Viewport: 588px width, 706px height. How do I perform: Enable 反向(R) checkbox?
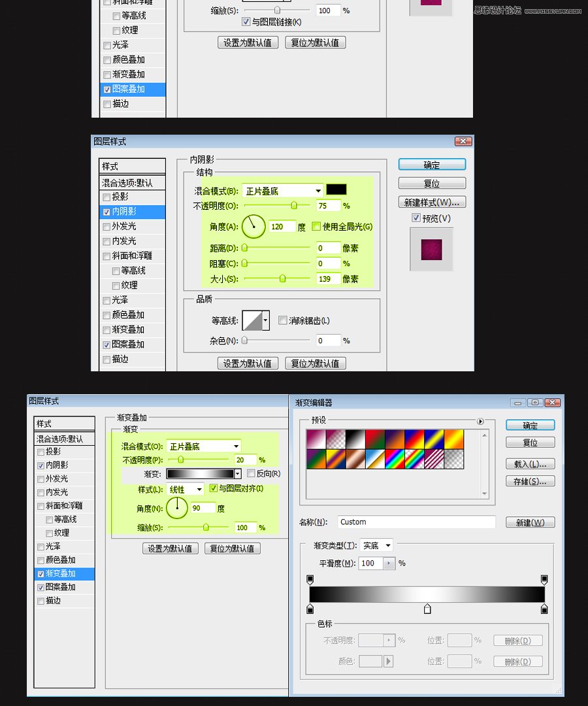coord(251,473)
